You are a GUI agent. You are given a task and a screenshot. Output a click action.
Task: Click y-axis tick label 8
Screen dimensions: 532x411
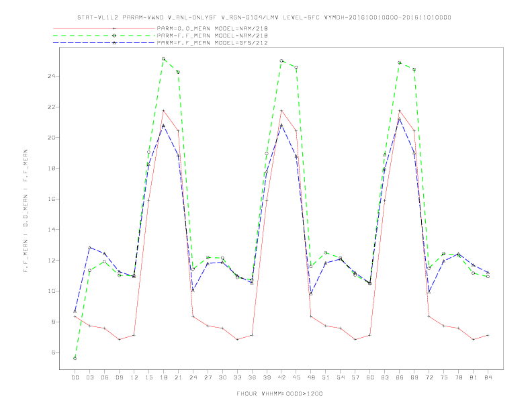(53, 322)
